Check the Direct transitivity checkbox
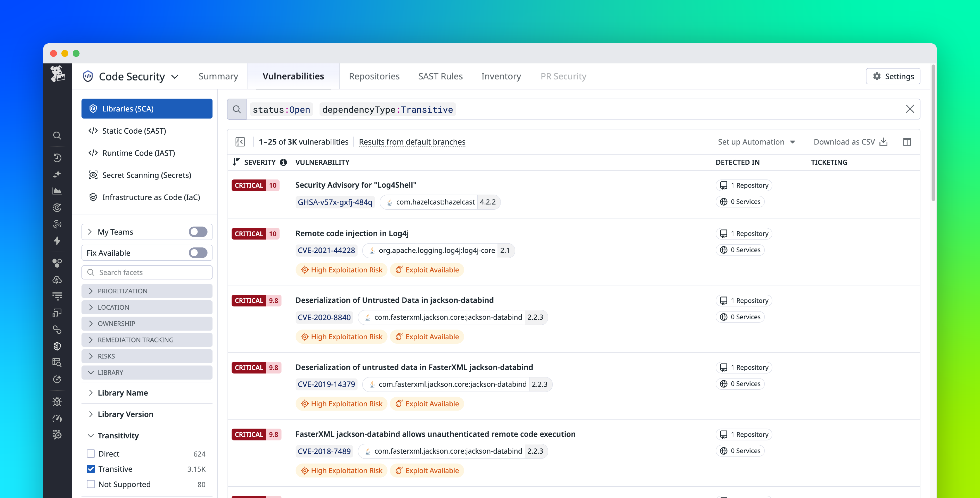This screenshot has height=498, width=980. pyautogui.click(x=91, y=453)
